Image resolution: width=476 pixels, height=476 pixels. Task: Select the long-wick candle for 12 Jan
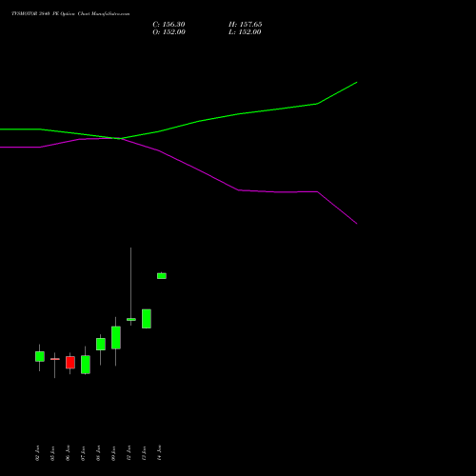[x=131, y=319]
